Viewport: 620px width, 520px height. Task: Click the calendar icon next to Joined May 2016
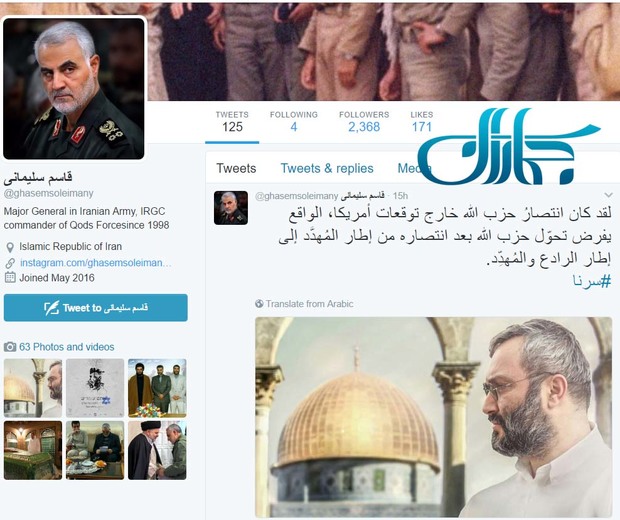point(10,277)
